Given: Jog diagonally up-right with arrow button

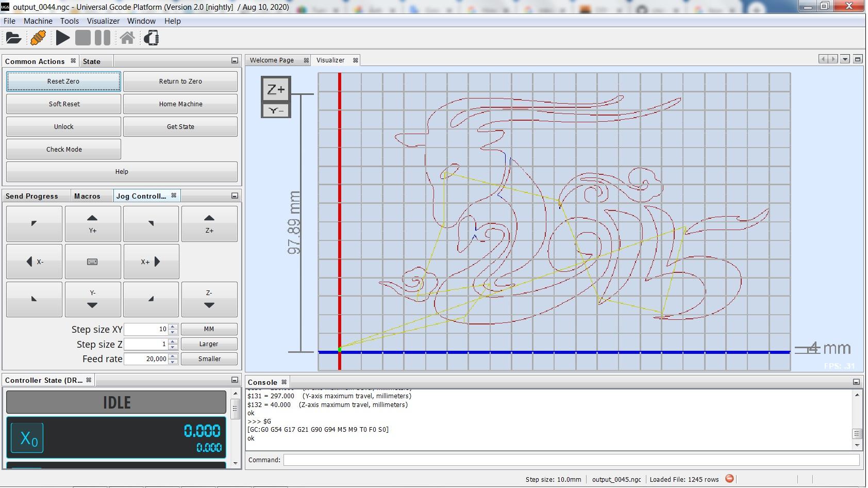Looking at the screenshot, I should pos(151,224).
